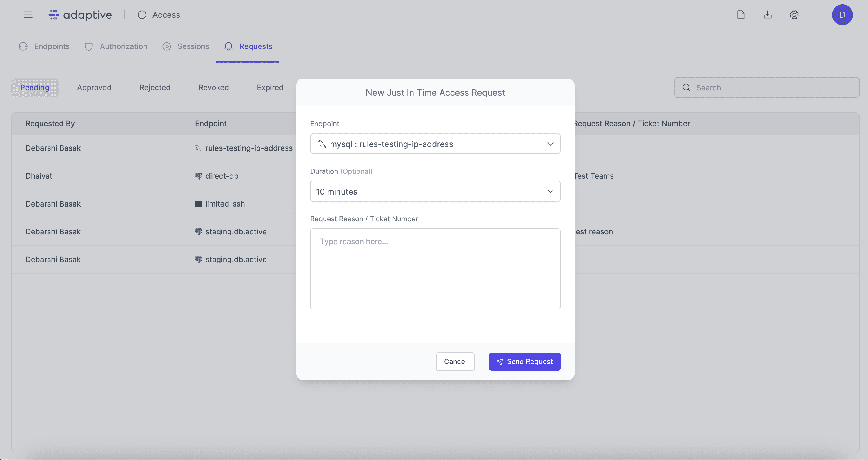Cancel the access request dialog
Screen dimensions: 868x460
[x=455, y=362]
